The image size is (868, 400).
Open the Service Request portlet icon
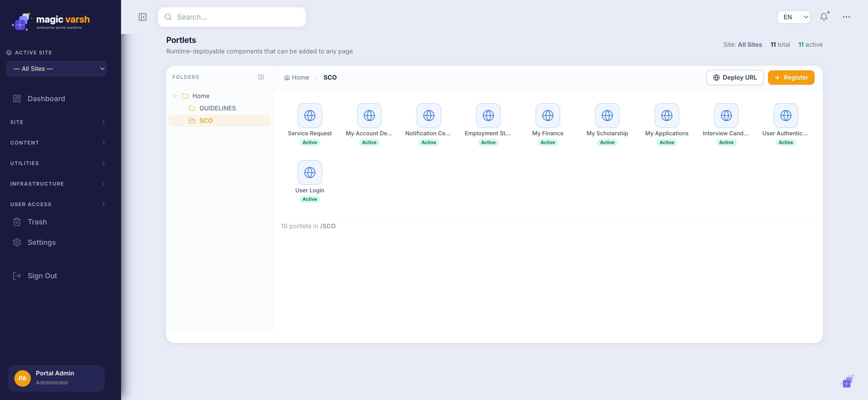tap(310, 115)
